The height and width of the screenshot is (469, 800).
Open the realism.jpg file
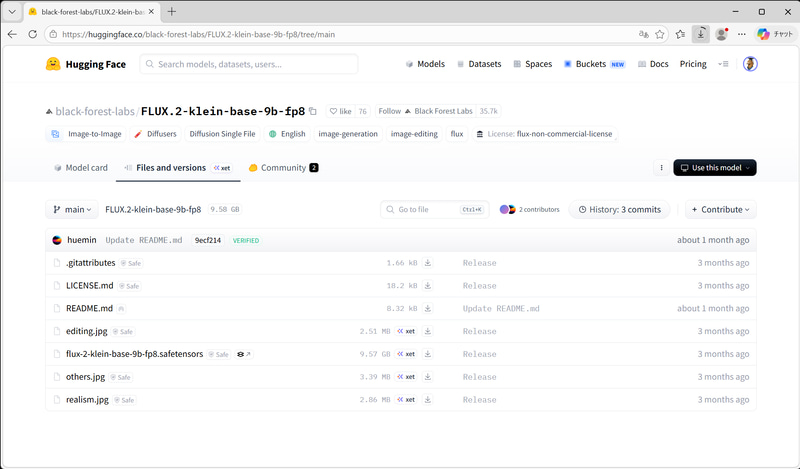click(x=87, y=400)
